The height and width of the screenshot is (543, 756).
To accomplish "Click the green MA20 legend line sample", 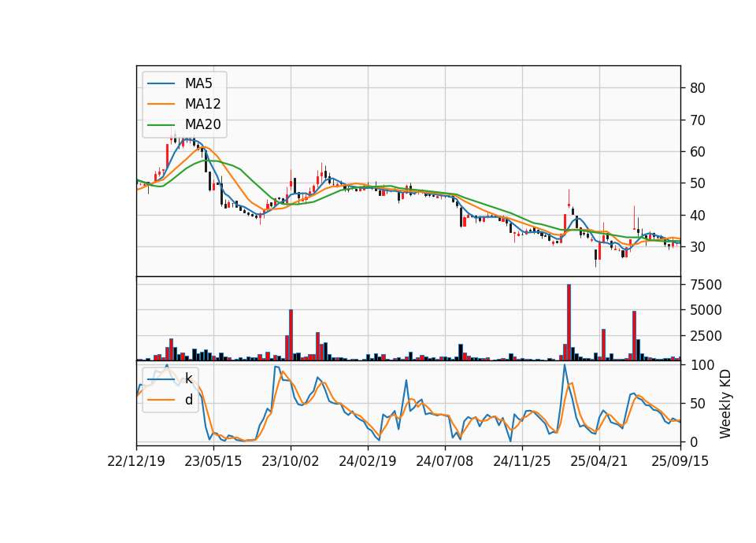I will [x=161, y=124].
